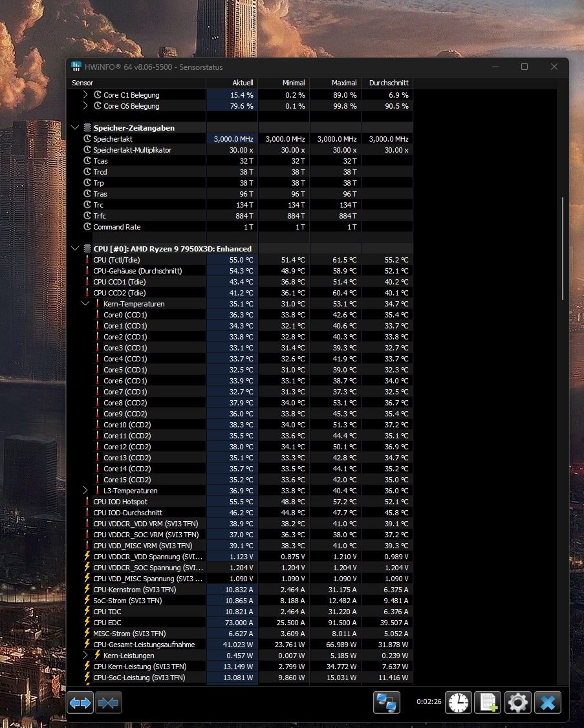Click the Aktuell column header
This screenshot has height=728, width=584.
tap(232, 83)
